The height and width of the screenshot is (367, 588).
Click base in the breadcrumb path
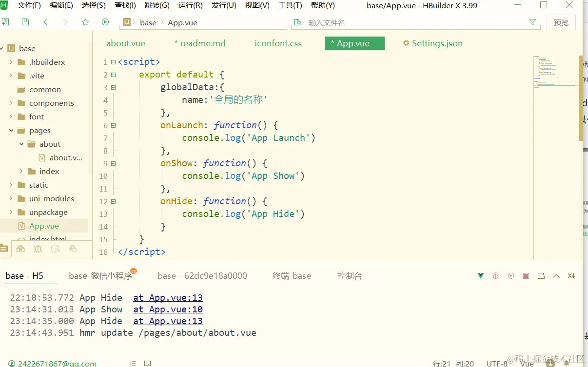click(148, 22)
